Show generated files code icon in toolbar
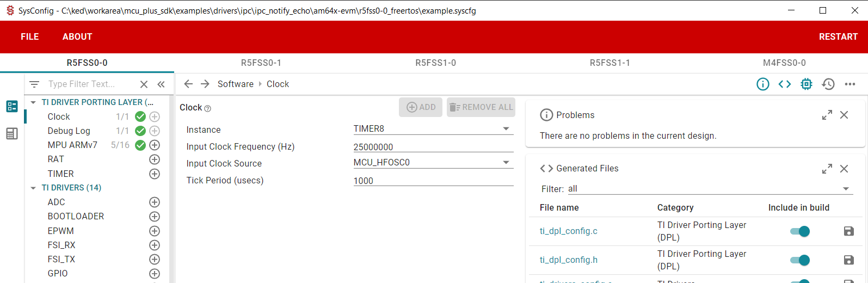 (784, 84)
